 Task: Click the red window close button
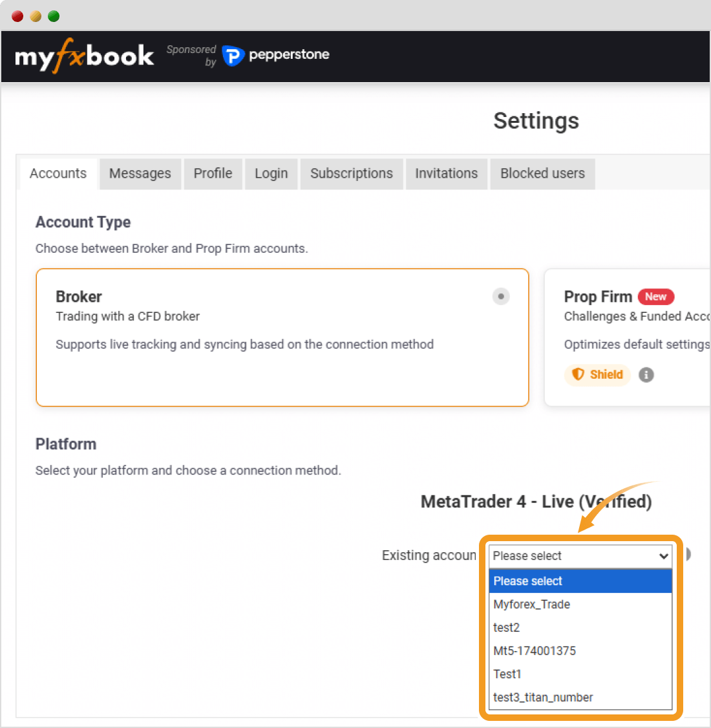[17, 16]
